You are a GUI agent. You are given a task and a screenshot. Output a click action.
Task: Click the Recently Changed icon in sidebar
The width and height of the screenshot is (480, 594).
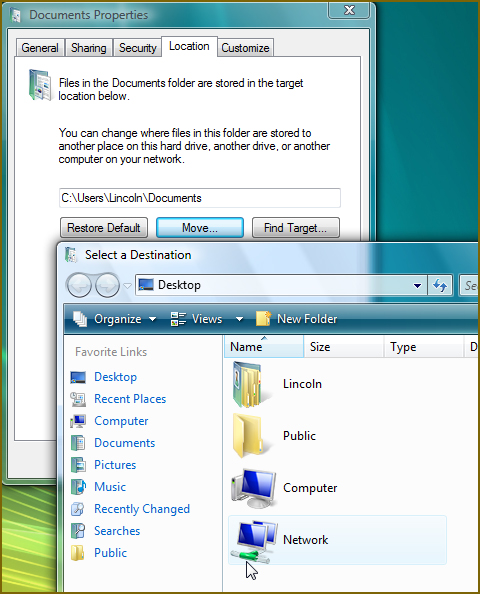[x=78, y=509]
